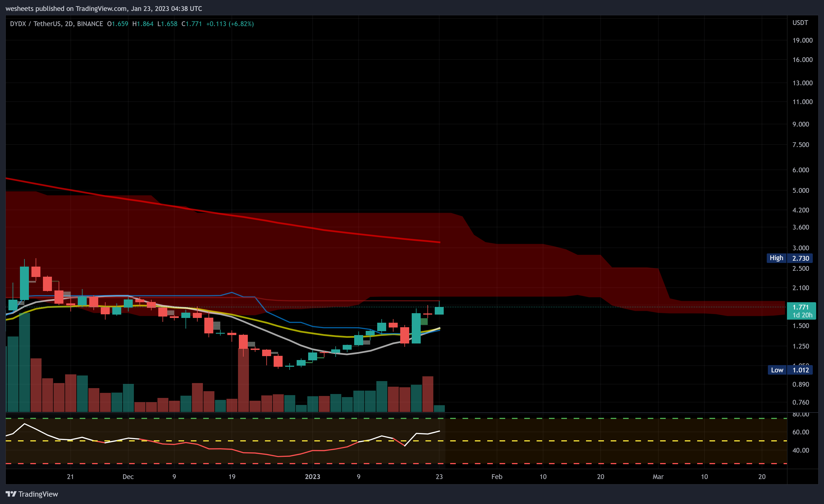Click the 19.000 price axis label
Viewport: 824px width, 504px height.
[803, 40]
